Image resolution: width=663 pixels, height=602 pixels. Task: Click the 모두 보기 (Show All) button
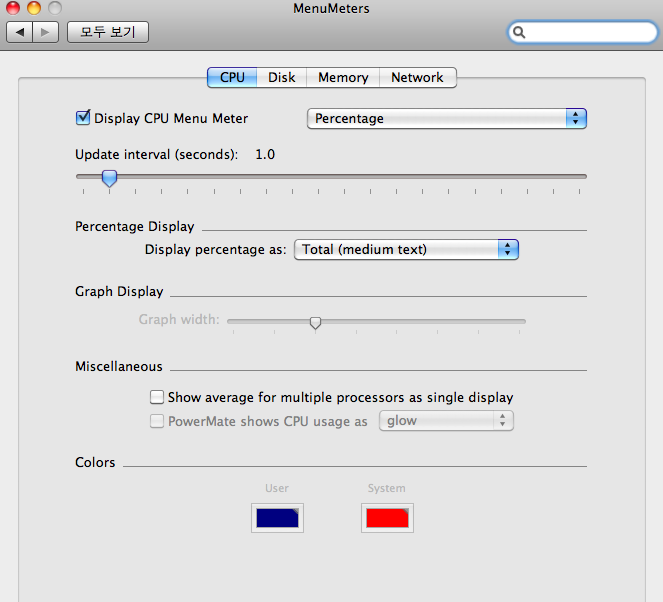(x=108, y=32)
